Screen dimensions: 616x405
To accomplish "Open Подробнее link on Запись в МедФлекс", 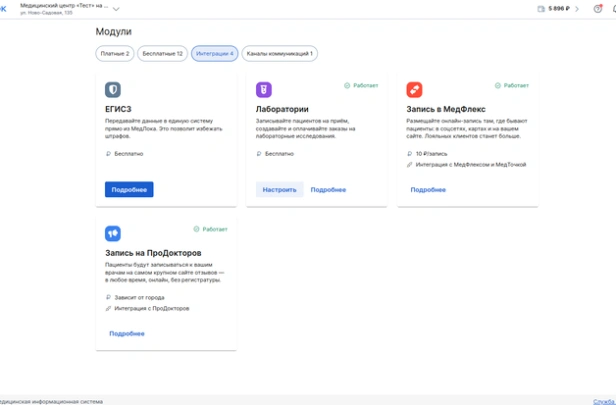I will tap(428, 189).
